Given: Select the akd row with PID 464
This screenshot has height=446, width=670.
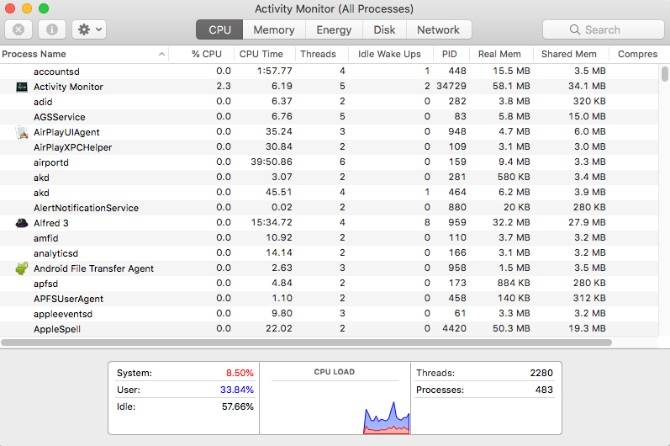Looking at the screenshot, I should (329, 192).
